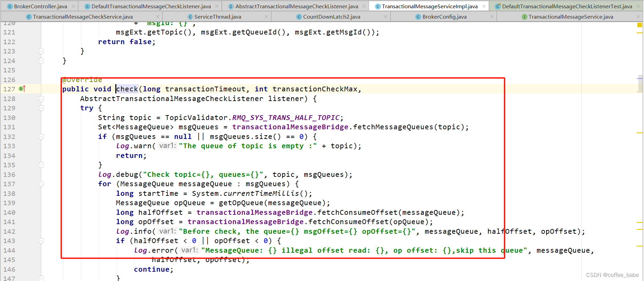The height and width of the screenshot is (281, 644).
Task: Collapse the method ending at line 124
Action: [41, 61]
